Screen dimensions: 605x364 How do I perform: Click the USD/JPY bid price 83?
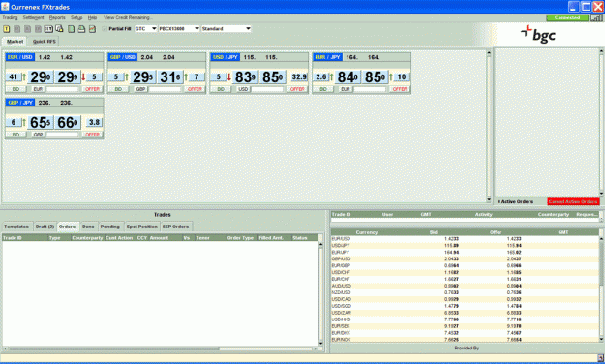pyautogui.click(x=246, y=77)
